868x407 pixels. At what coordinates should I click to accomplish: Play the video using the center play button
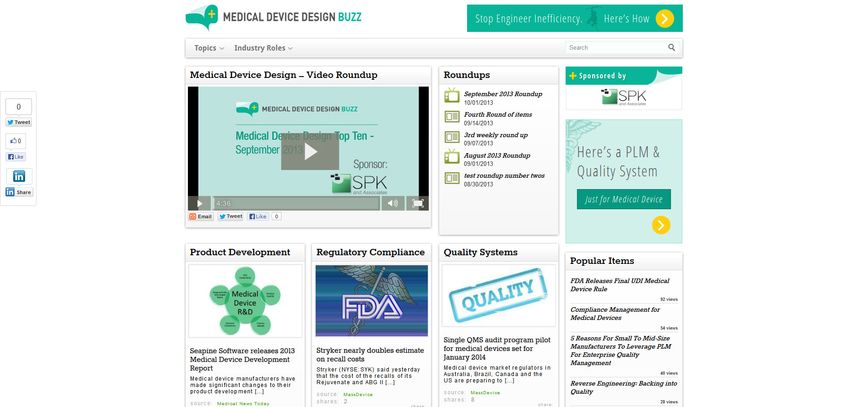310,151
